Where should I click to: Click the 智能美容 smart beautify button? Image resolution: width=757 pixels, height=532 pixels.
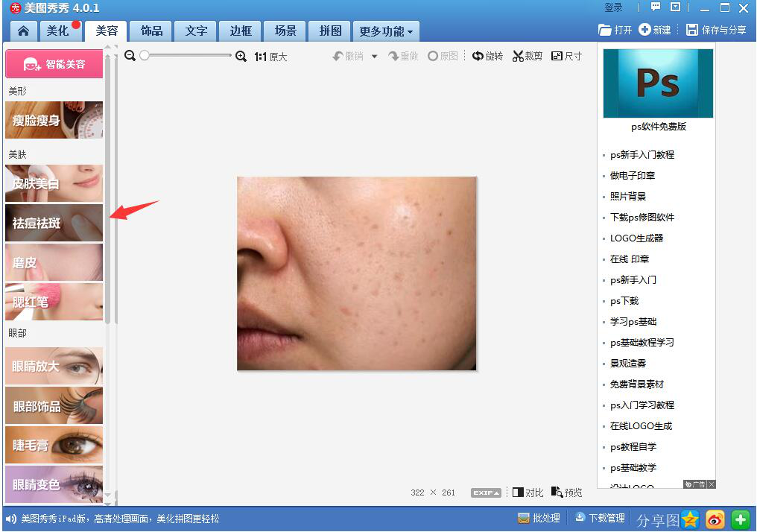coord(54,64)
